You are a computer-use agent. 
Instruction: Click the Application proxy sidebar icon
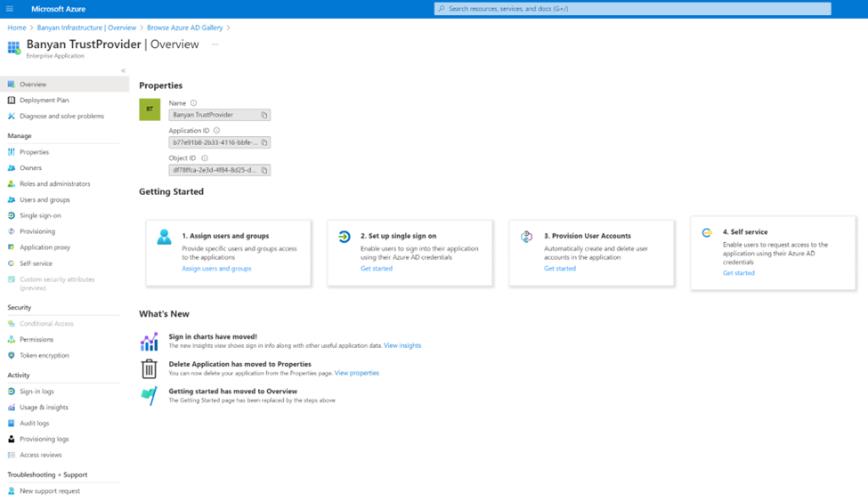click(11, 247)
